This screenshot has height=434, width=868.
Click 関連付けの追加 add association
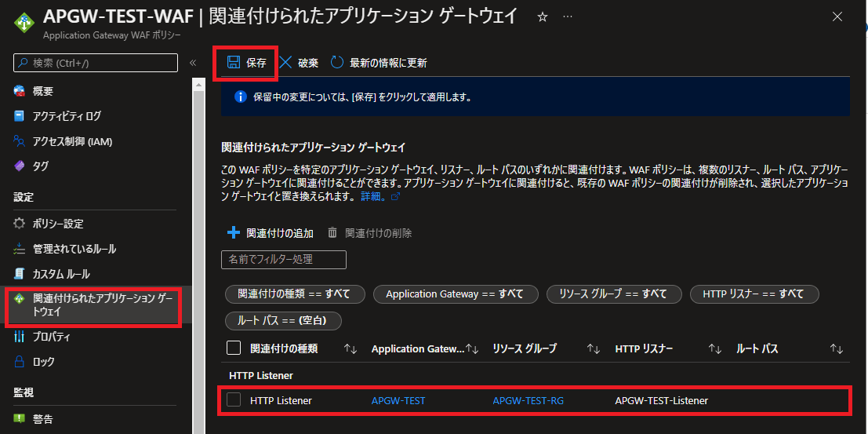tap(271, 233)
